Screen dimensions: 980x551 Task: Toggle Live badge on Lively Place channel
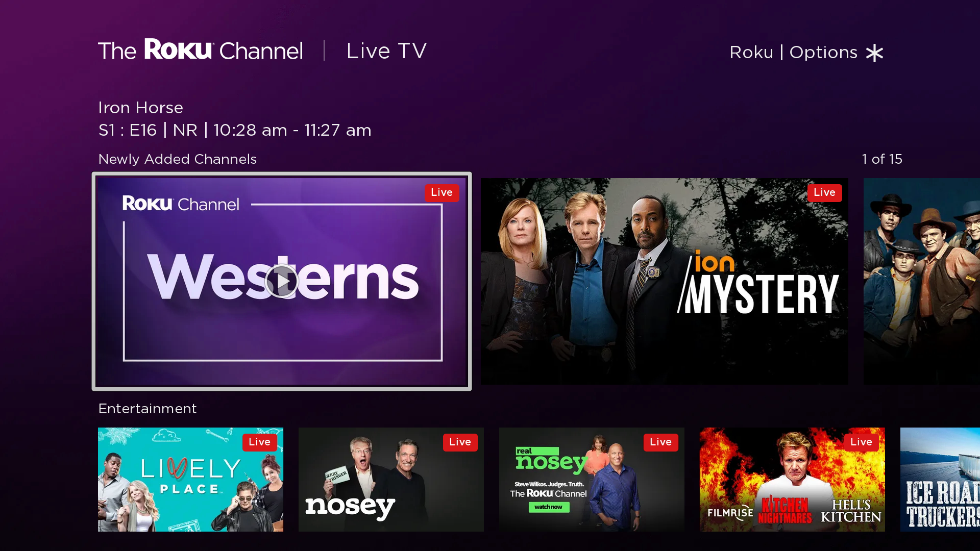259,442
